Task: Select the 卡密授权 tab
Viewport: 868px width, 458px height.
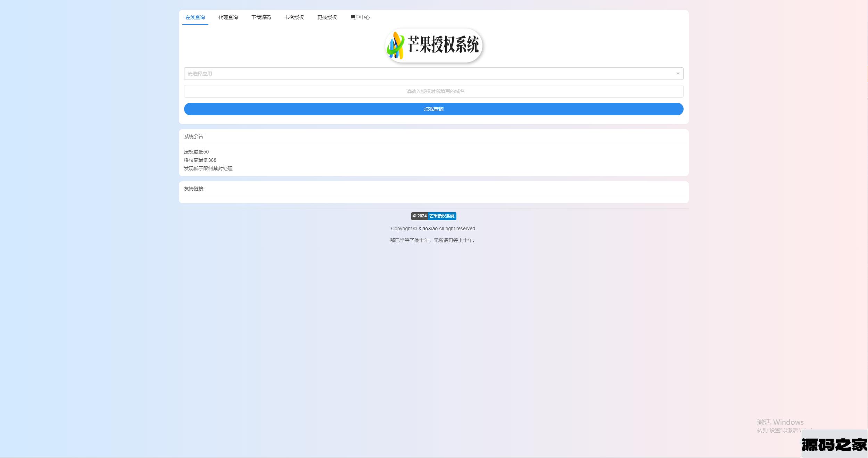Action: pos(294,17)
